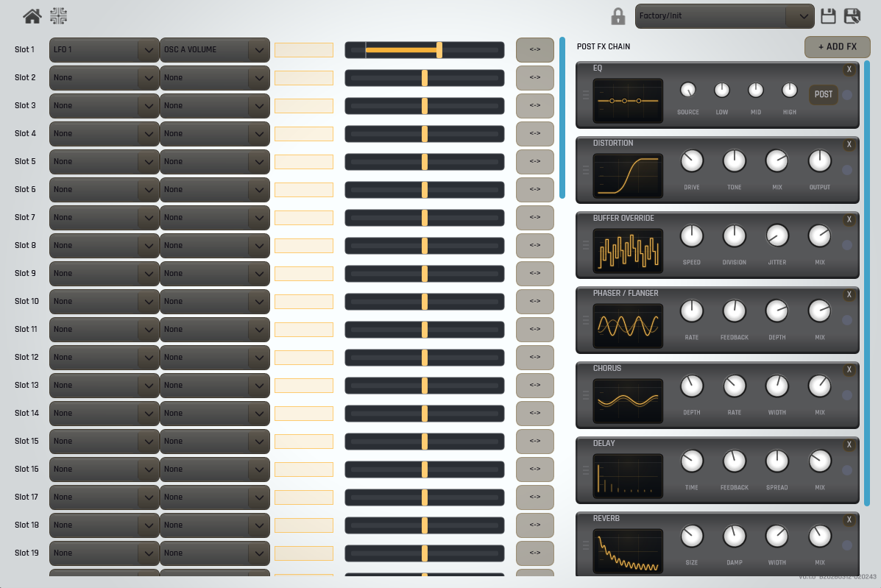
Task: Click the POST button on the EQ module
Action: (x=823, y=94)
